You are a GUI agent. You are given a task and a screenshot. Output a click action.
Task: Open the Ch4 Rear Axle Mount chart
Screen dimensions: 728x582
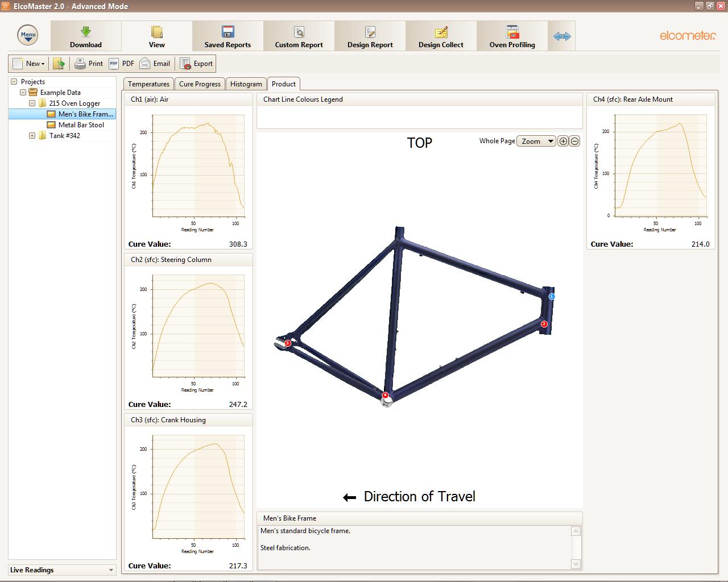pos(651,172)
